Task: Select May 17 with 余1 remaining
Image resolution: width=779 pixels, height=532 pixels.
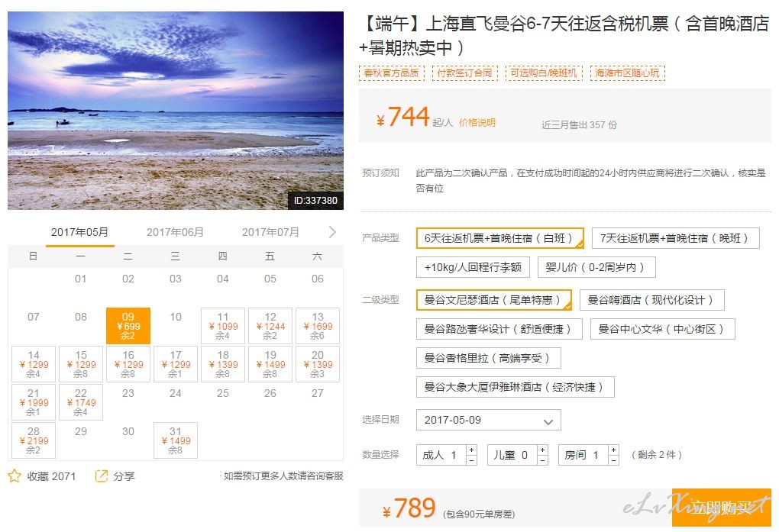Action: point(176,364)
